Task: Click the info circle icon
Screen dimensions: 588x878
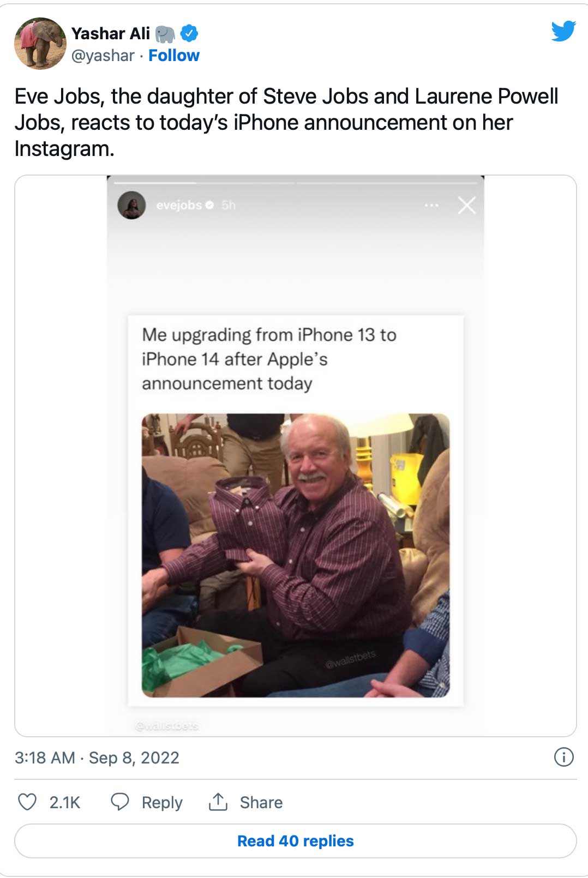Action: (x=563, y=757)
